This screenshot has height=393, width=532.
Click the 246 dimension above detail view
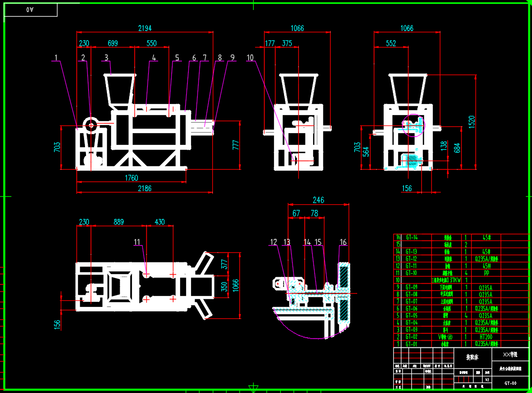point(318,200)
